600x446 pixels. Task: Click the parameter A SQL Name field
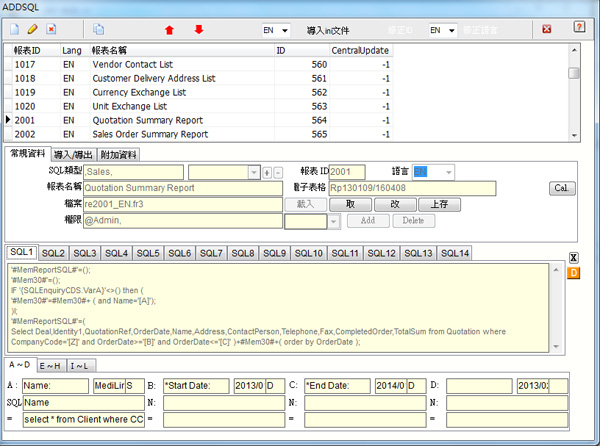click(83, 403)
